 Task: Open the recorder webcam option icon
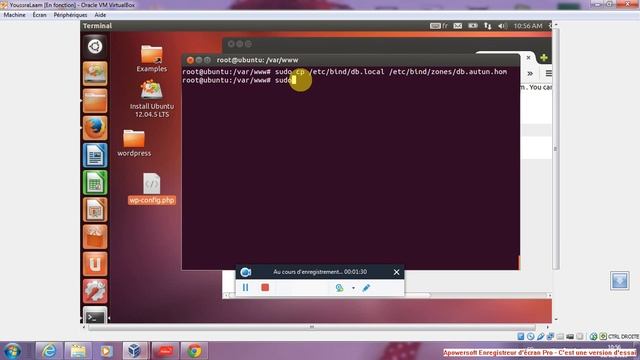pos(339,288)
